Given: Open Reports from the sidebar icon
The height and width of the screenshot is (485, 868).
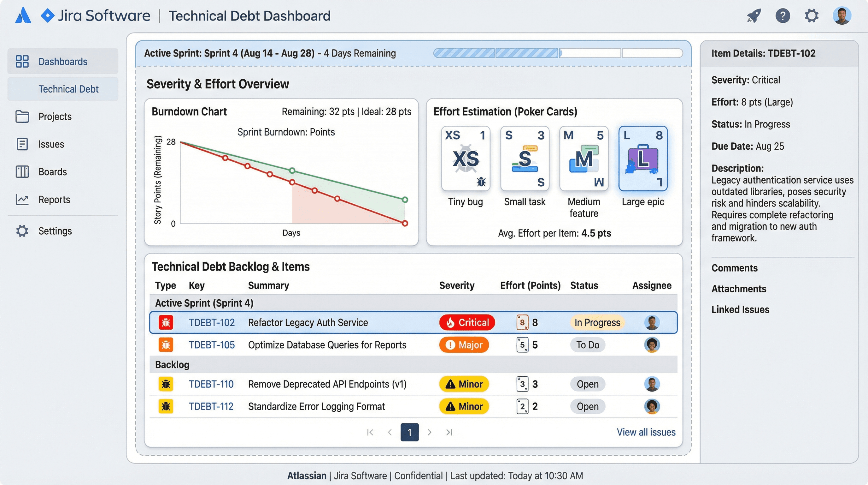Looking at the screenshot, I should [x=22, y=199].
